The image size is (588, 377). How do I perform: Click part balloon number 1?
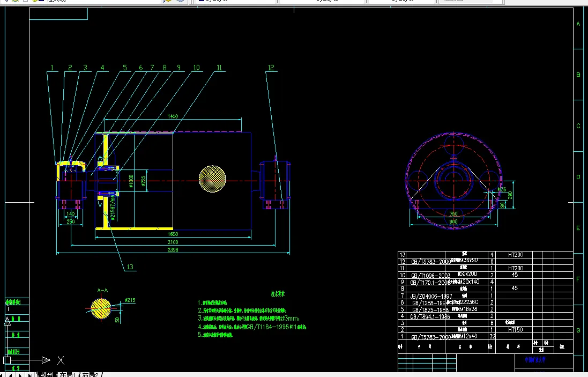coord(52,68)
